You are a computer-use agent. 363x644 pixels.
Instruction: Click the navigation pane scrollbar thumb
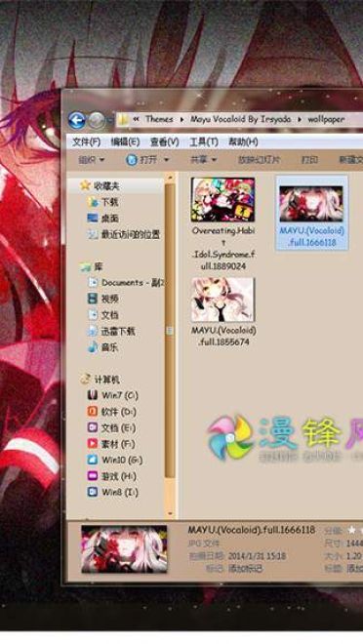point(170,331)
